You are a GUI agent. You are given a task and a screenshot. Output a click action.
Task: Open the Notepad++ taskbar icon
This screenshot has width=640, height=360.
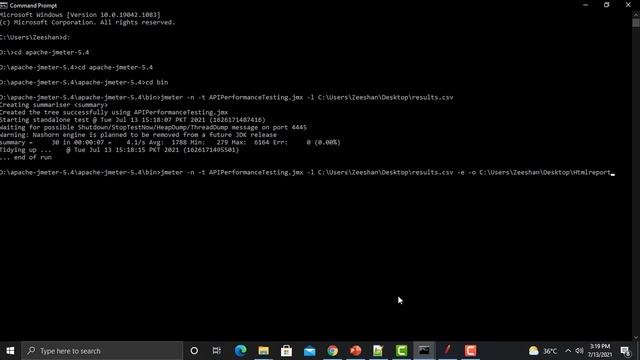(x=378, y=351)
